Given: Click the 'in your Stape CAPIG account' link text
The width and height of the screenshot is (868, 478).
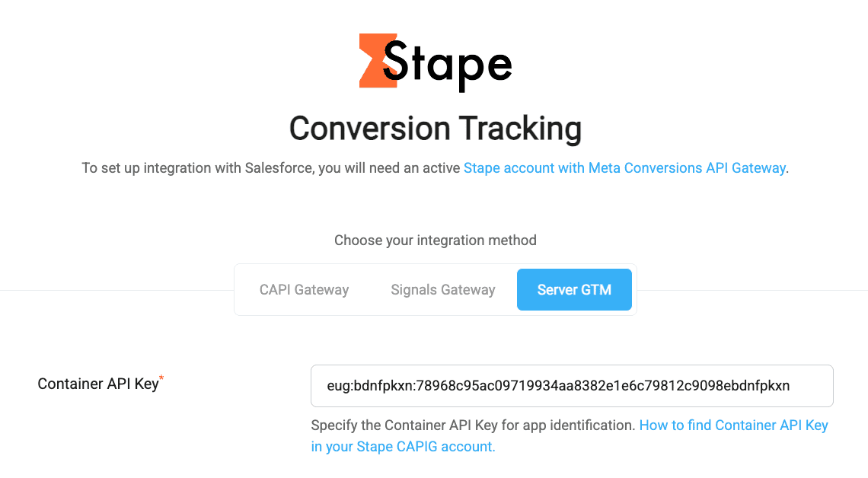Looking at the screenshot, I should pyautogui.click(x=403, y=447).
